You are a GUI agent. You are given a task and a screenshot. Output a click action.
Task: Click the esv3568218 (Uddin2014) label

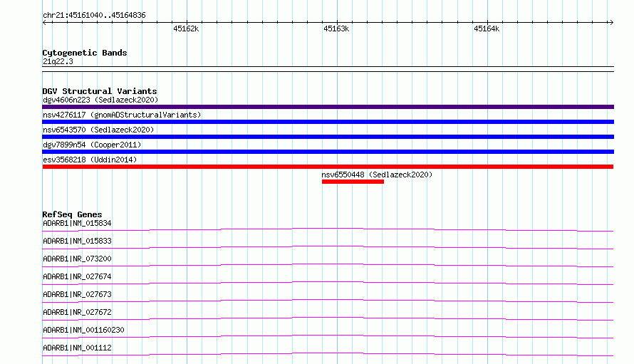[x=90, y=160]
